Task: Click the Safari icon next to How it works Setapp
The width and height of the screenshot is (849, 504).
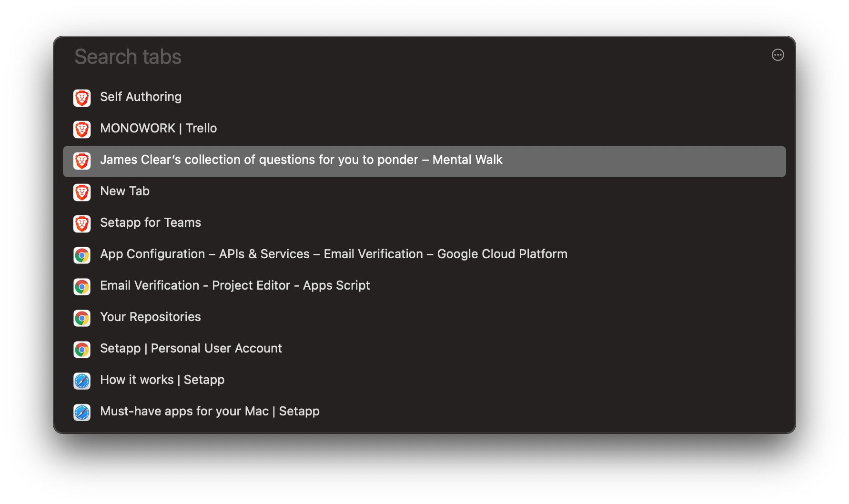Action: [x=81, y=381]
